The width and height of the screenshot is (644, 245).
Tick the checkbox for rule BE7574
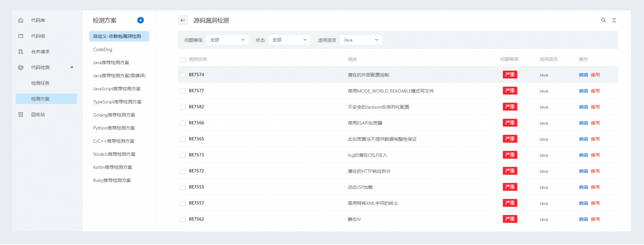pos(183,75)
